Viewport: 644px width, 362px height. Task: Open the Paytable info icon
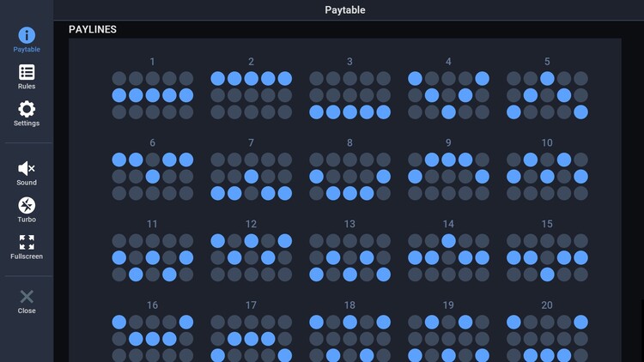click(27, 36)
